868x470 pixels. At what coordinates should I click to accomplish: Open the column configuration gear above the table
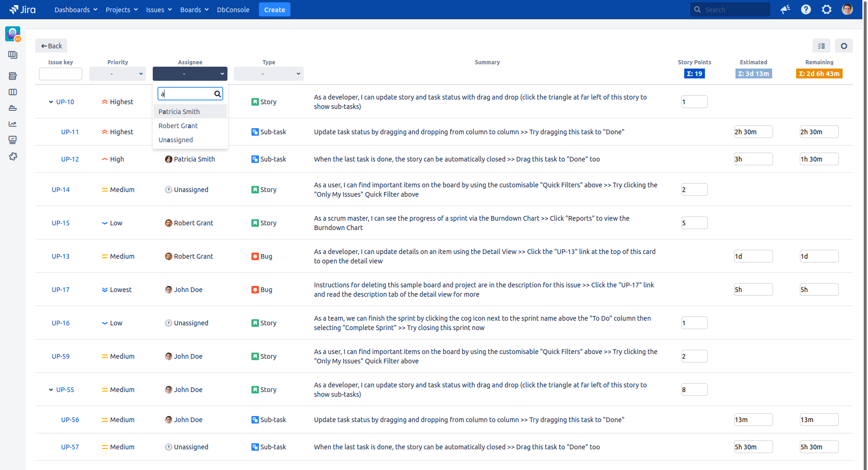coord(844,46)
